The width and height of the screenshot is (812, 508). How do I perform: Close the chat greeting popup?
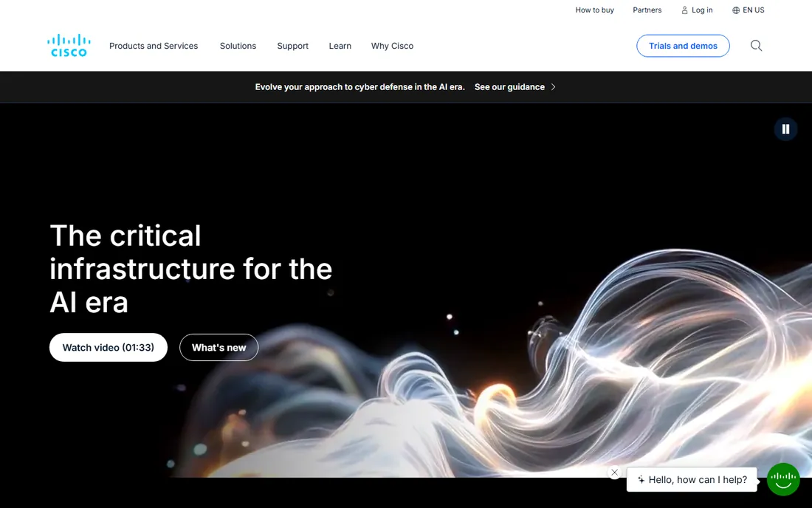tap(615, 473)
